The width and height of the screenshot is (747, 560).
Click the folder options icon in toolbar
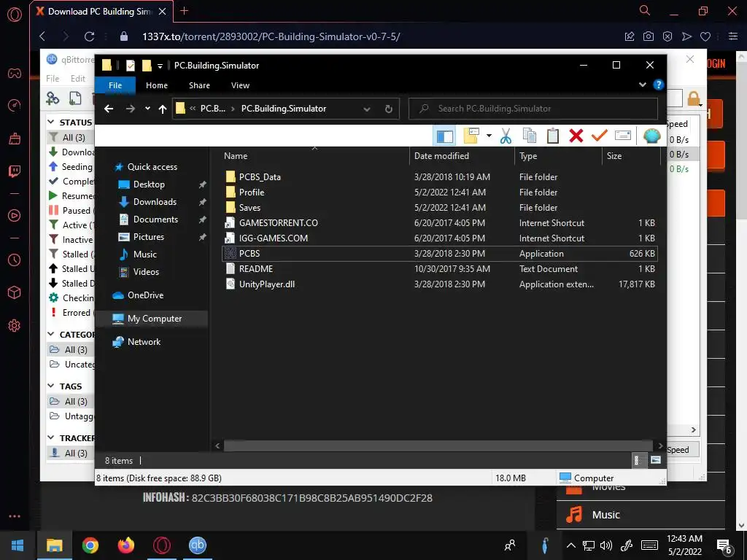(471, 136)
